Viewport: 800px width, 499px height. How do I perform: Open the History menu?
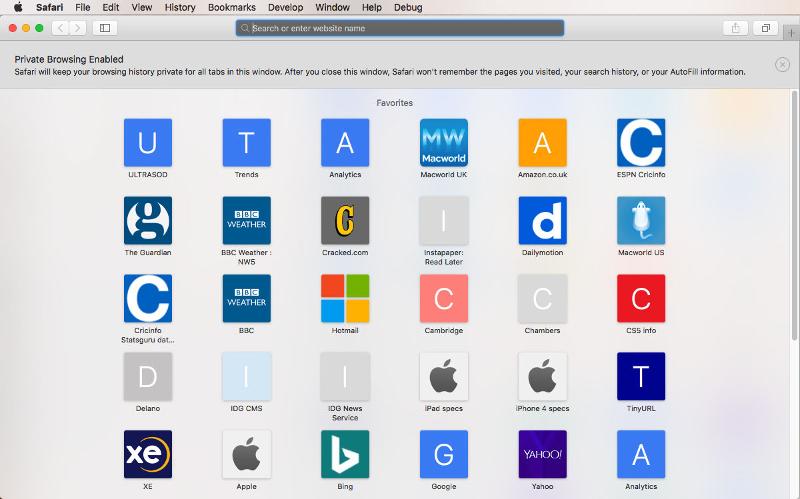coord(180,7)
